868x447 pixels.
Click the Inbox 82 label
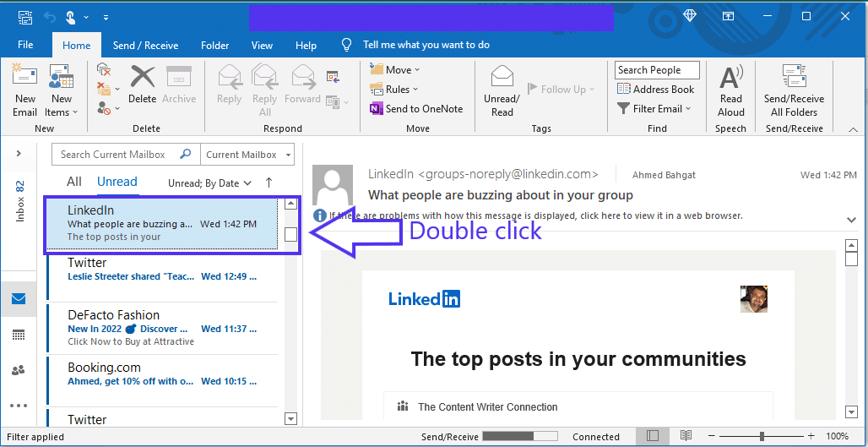point(20,200)
